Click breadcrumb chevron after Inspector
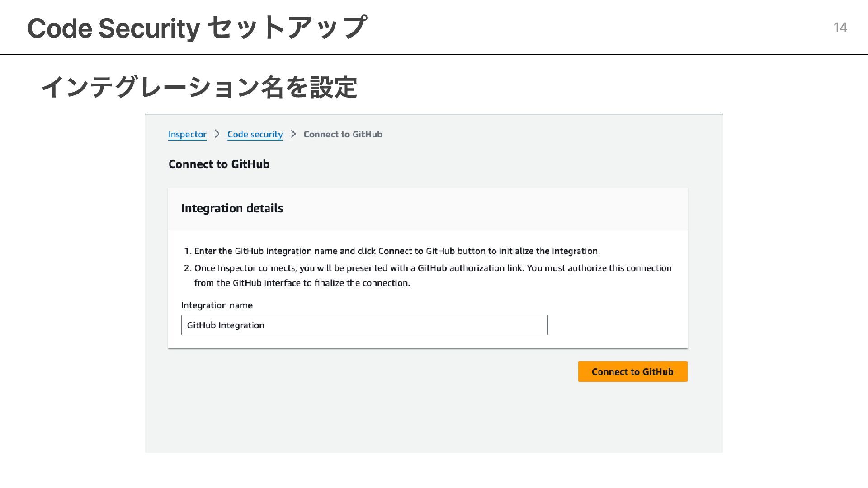Image resolution: width=868 pixels, height=488 pixels. pos(217,134)
